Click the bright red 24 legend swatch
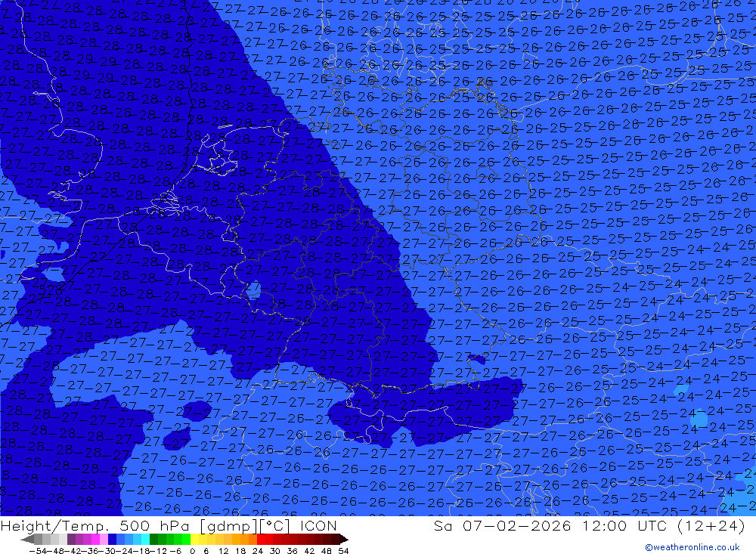This screenshot has height=554, width=756. coord(261,540)
